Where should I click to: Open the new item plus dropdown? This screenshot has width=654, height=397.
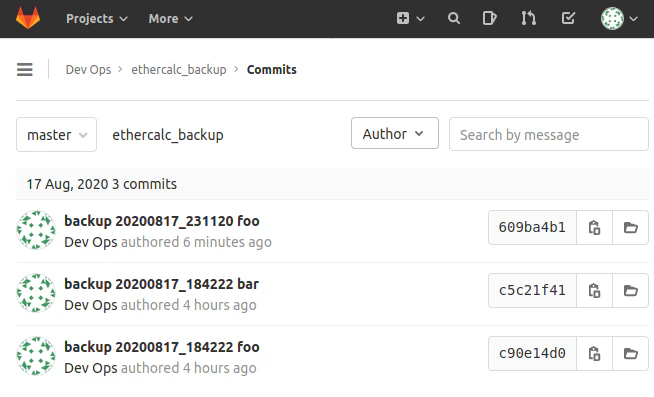(410, 18)
